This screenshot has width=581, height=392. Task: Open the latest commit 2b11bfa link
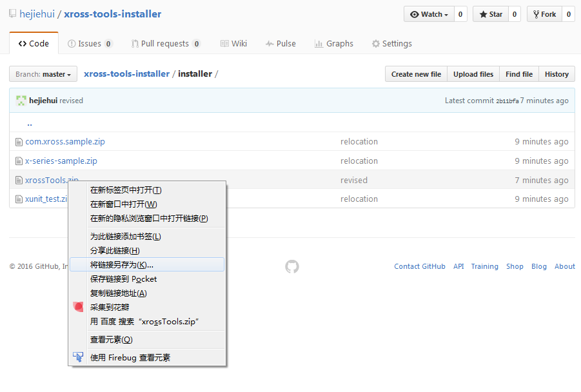point(507,101)
